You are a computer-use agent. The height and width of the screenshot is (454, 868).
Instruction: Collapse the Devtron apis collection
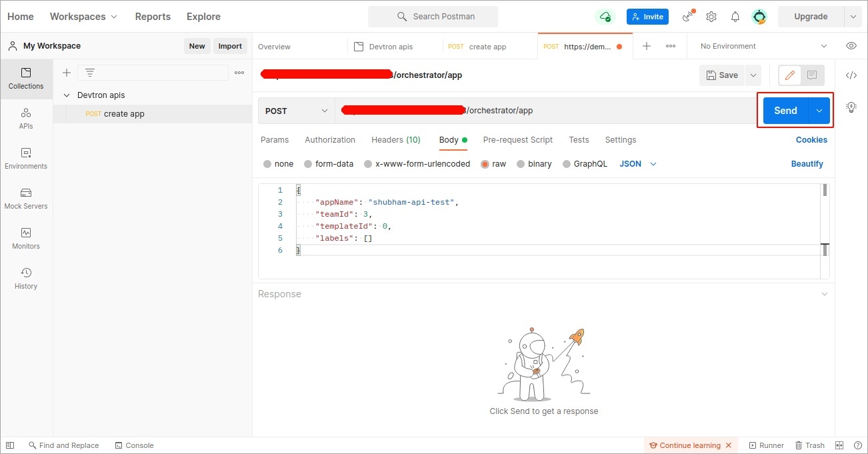[x=67, y=95]
